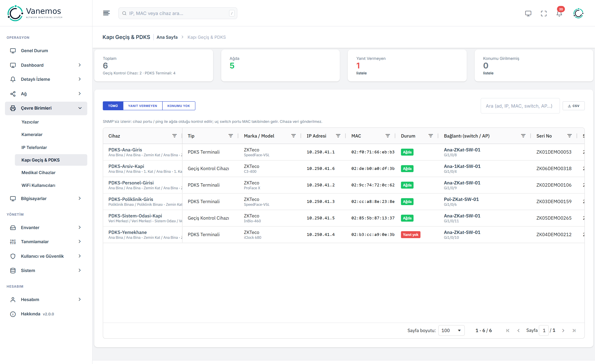595x364 pixels.
Task: Expand the Ağ menu
Action: [x=46, y=94]
